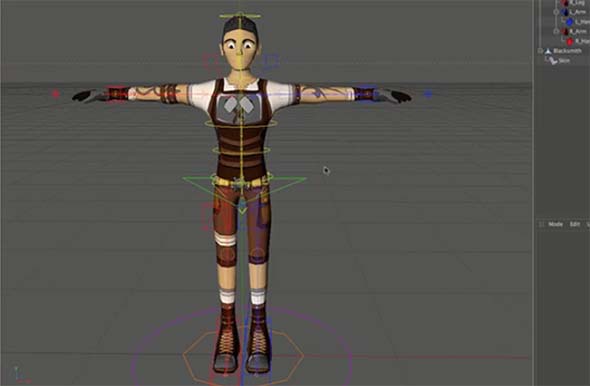Select the yellow waist ring controller

click(x=241, y=150)
